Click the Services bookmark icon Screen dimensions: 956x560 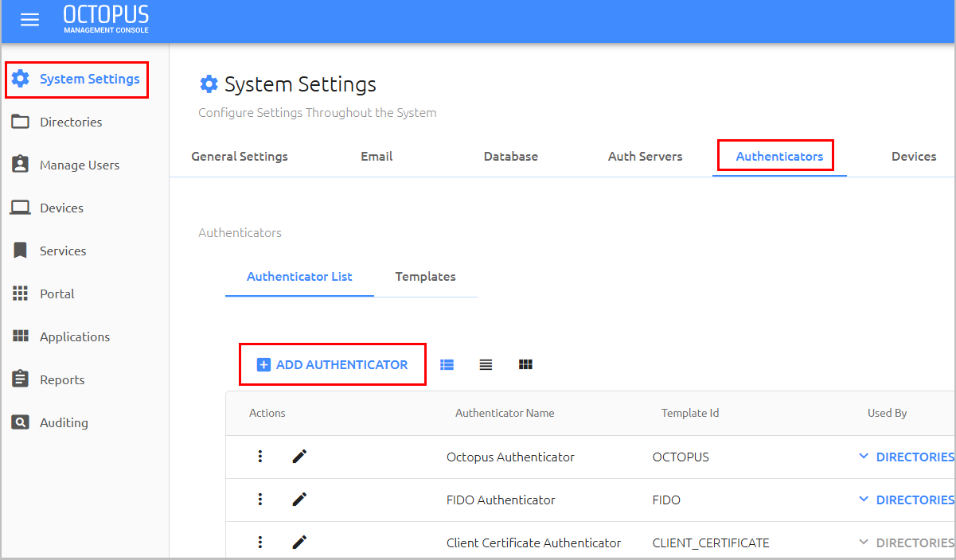[21, 251]
